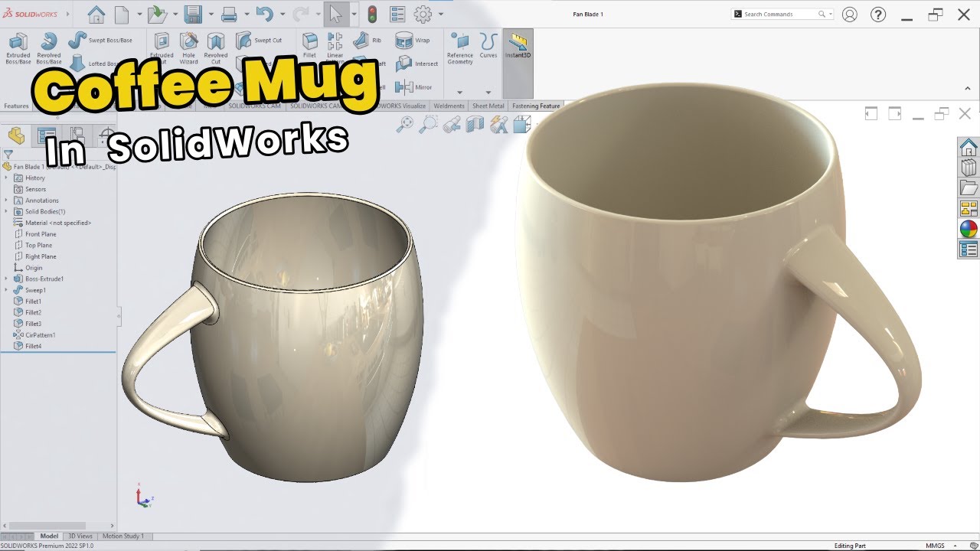Expand the Curves dropdown arrow

coord(488,92)
